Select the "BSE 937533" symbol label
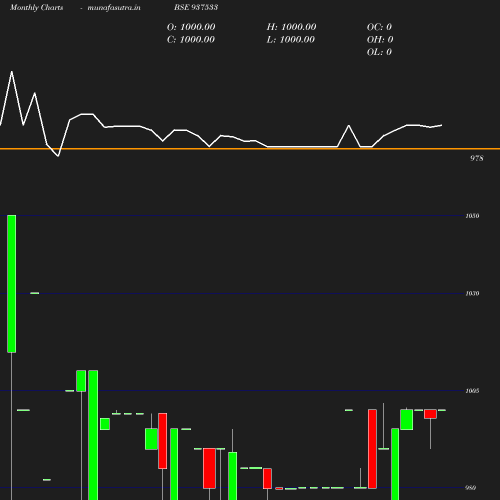 (x=196, y=7)
